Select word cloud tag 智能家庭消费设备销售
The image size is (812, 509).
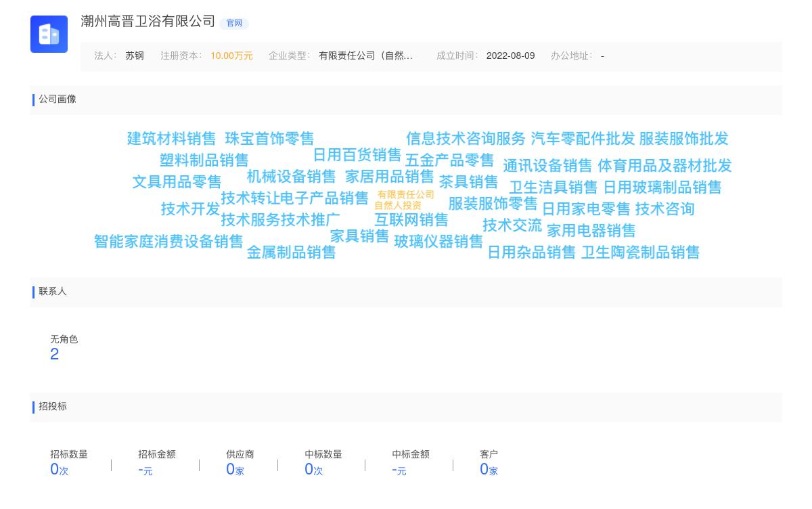click(168, 242)
